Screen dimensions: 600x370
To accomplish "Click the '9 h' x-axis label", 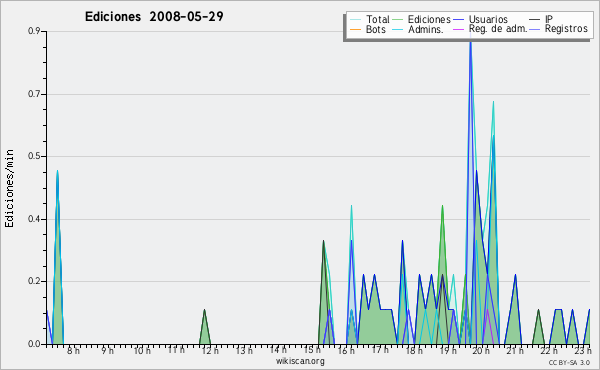I will (108, 350).
